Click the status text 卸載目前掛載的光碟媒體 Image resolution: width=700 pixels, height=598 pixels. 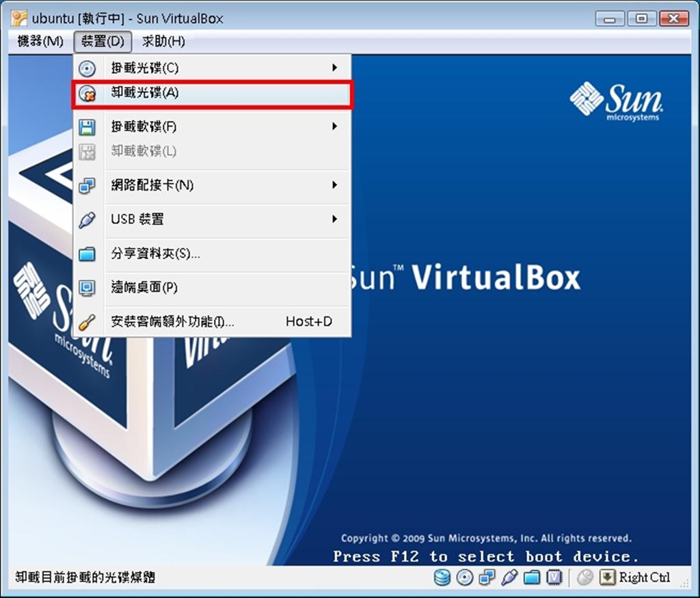(x=85, y=577)
